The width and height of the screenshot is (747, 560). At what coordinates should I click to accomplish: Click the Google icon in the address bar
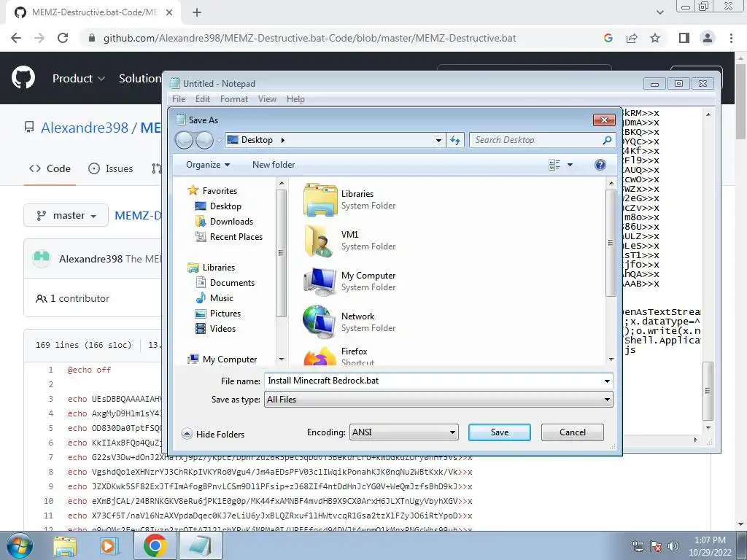click(x=608, y=38)
